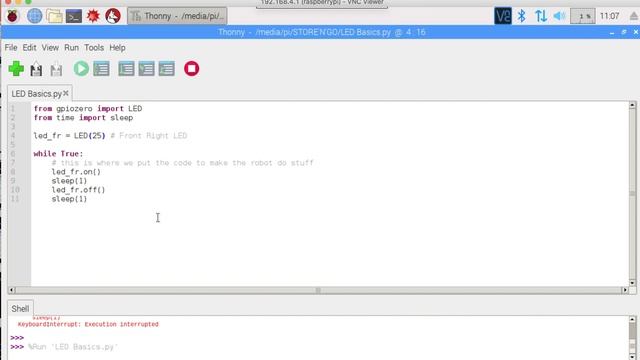Click the 'while True:' line
Screen dimensions: 640x360
click(x=58, y=154)
